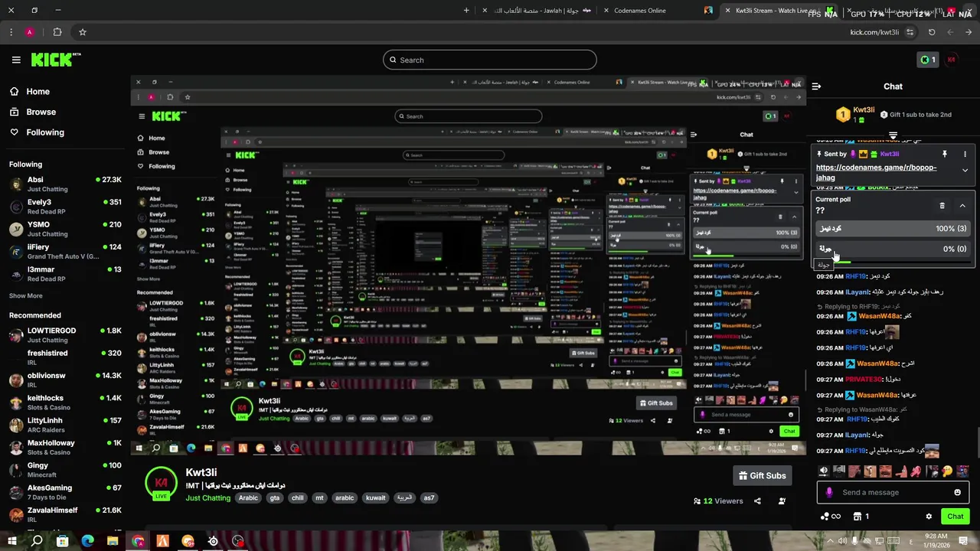This screenshot has width=980, height=551.
Task: Open browser extensions puzzle icon
Action: pyautogui.click(x=57, y=32)
